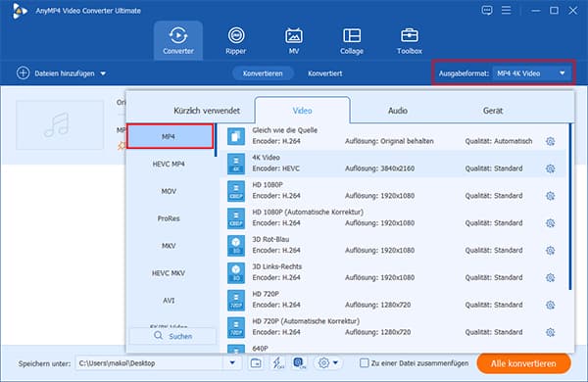Switch to the Kürzlich verwendet tab
The height and width of the screenshot is (382, 588).
(x=207, y=111)
